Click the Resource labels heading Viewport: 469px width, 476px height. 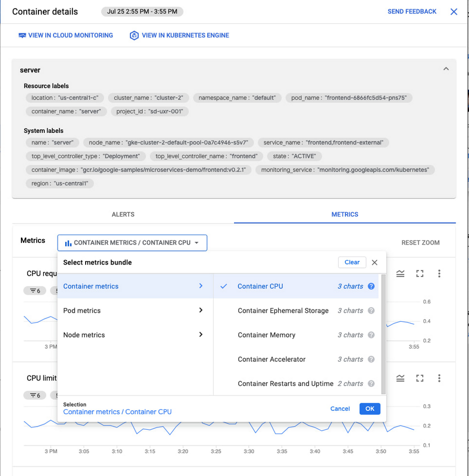click(x=46, y=86)
